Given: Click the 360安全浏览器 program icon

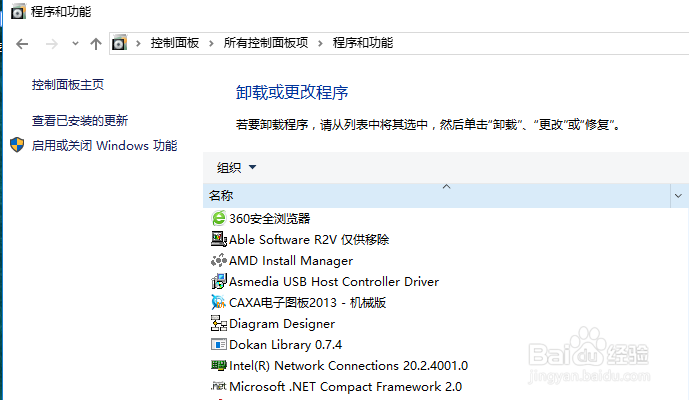Looking at the screenshot, I should (218, 218).
